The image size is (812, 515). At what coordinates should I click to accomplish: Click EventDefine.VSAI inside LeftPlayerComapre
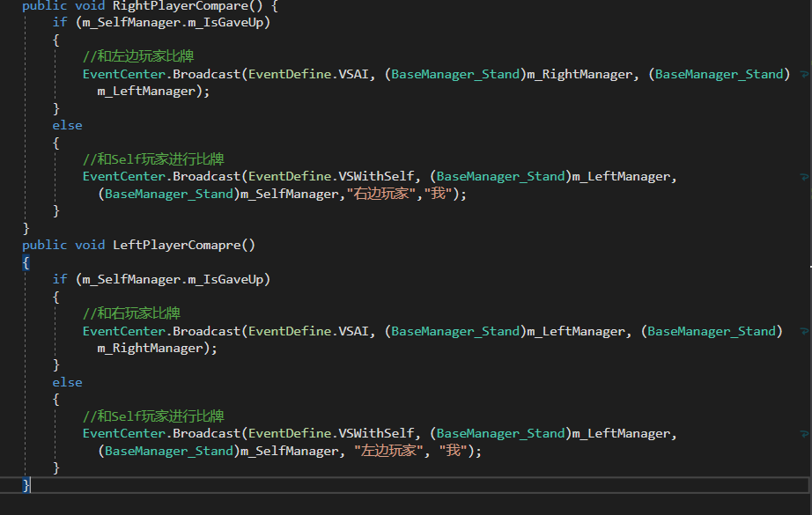pos(308,331)
